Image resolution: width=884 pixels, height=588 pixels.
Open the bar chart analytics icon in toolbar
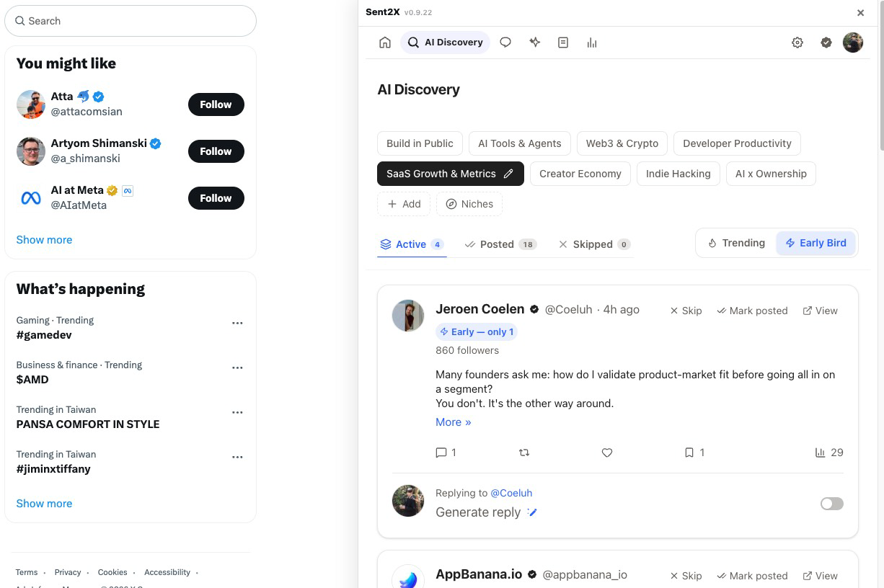[592, 43]
